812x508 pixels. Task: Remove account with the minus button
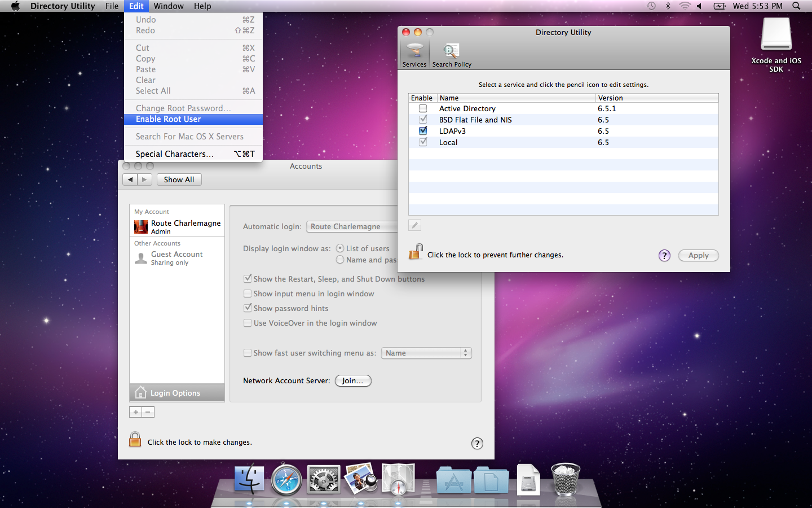[148, 412]
